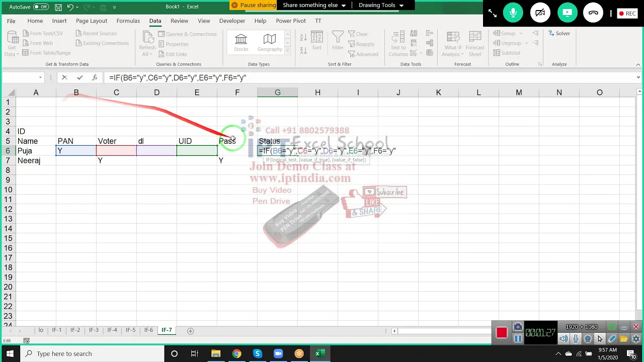Open the File menu
This screenshot has width=644, height=362.
tap(11, 21)
